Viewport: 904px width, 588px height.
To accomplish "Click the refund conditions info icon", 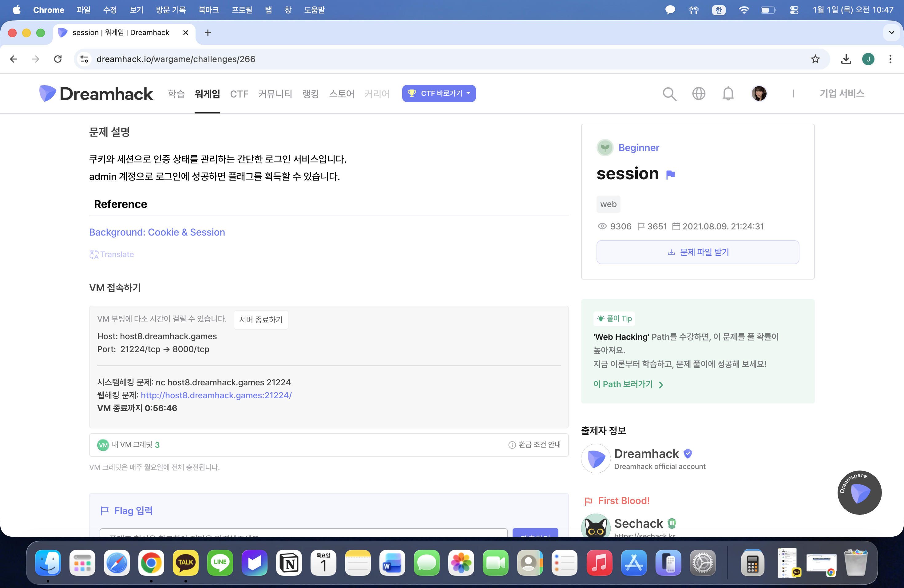I will tap(512, 445).
